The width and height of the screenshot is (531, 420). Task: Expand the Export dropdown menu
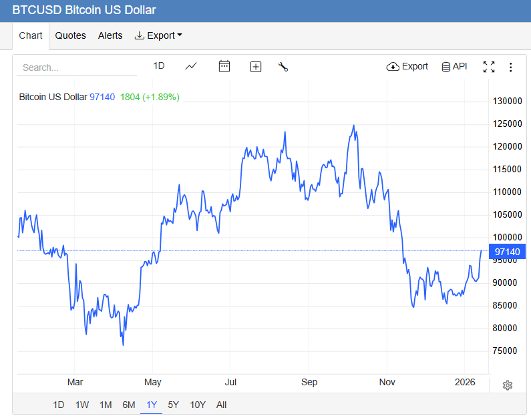[158, 35]
